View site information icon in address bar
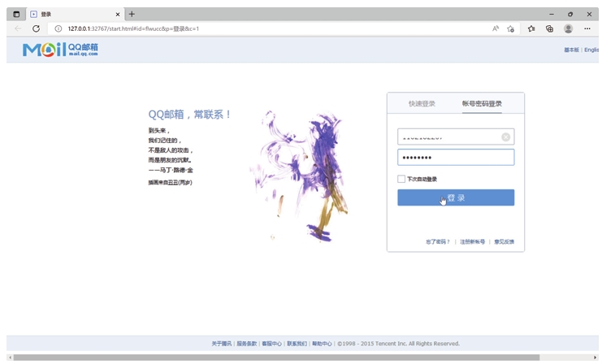The width and height of the screenshot is (602, 364). [58, 28]
